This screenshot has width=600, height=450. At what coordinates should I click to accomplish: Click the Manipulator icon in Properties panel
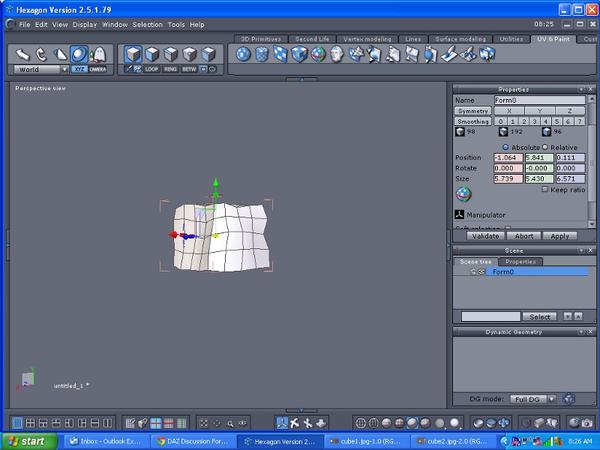point(459,215)
